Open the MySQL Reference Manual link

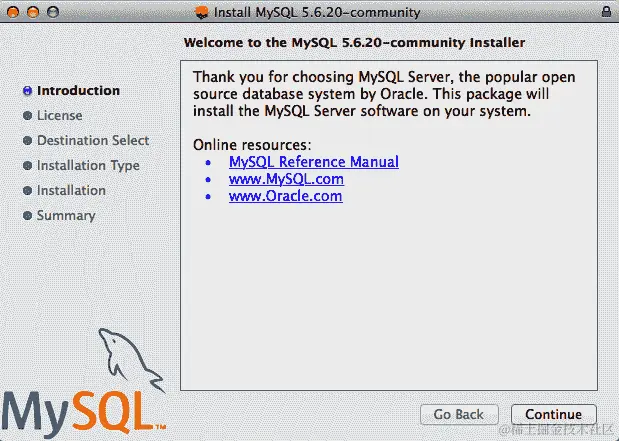pos(314,162)
